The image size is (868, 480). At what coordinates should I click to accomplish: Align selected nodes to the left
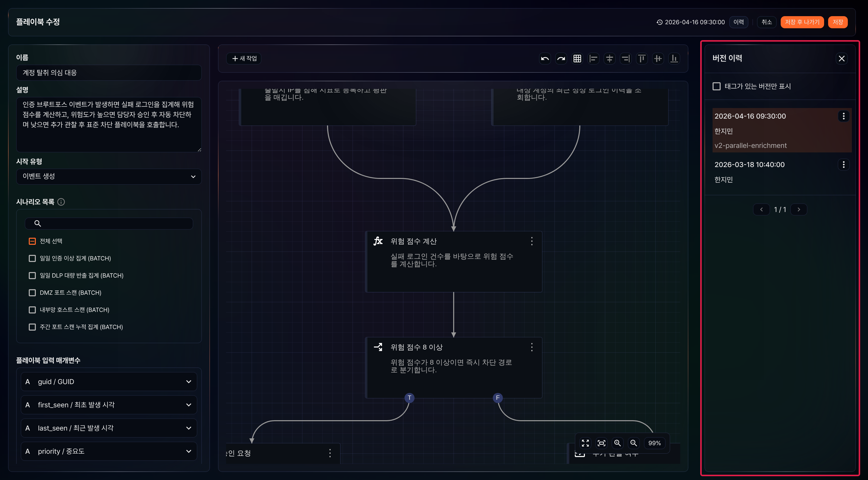593,59
